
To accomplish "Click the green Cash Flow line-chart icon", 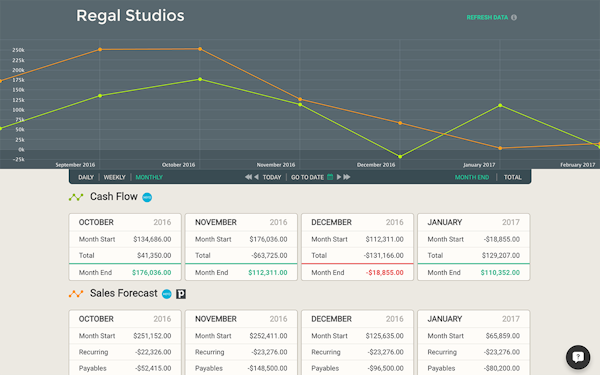I will point(76,197).
